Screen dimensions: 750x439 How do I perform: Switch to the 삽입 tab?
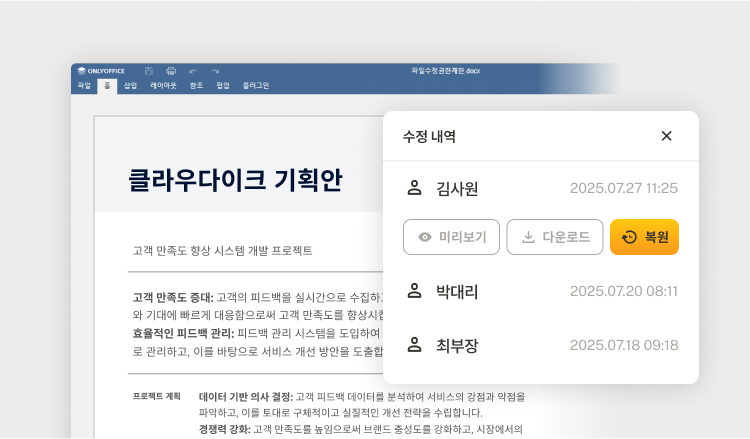(130, 86)
